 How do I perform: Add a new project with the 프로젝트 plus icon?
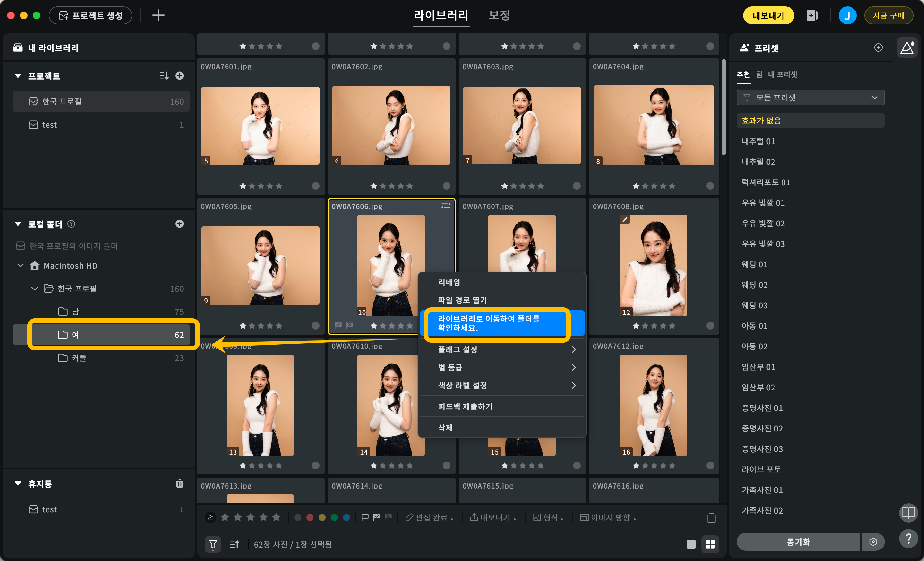click(x=180, y=76)
